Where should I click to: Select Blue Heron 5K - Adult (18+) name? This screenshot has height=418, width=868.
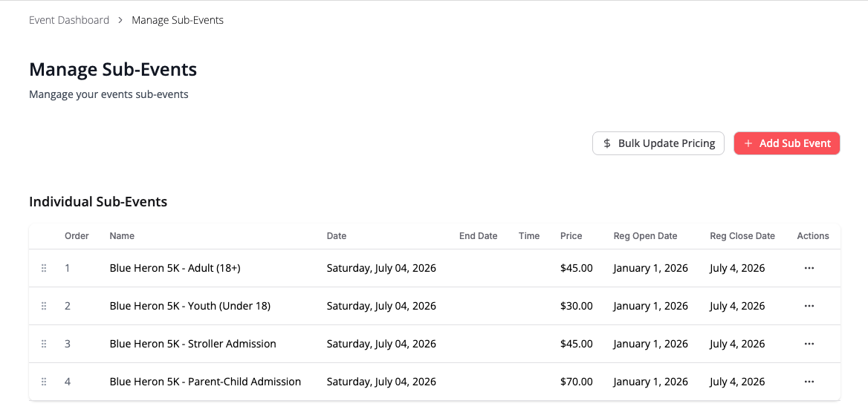pyautogui.click(x=175, y=268)
